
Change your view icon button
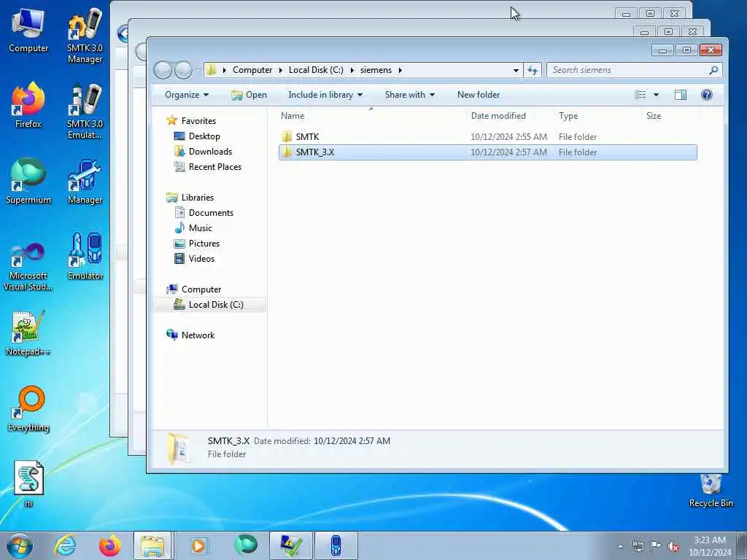coord(640,95)
